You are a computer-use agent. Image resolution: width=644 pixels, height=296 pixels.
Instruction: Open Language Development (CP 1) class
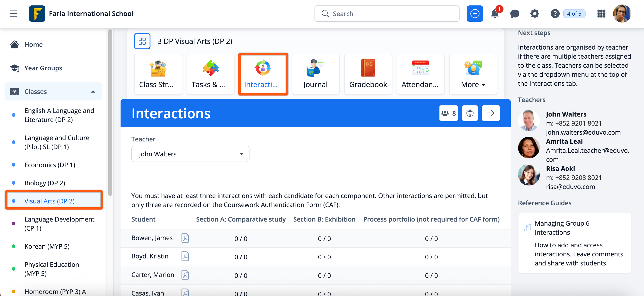pos(59,224)
